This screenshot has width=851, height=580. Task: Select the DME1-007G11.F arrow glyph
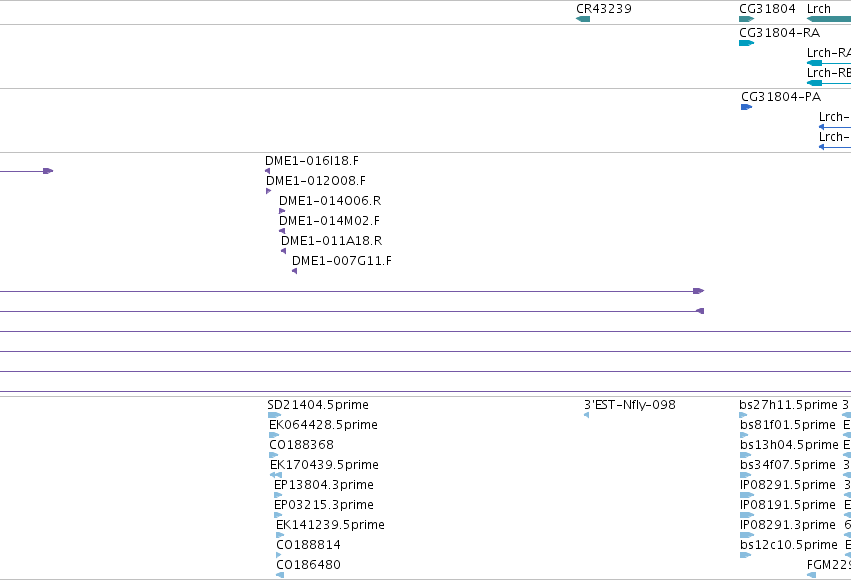[294, 271]
